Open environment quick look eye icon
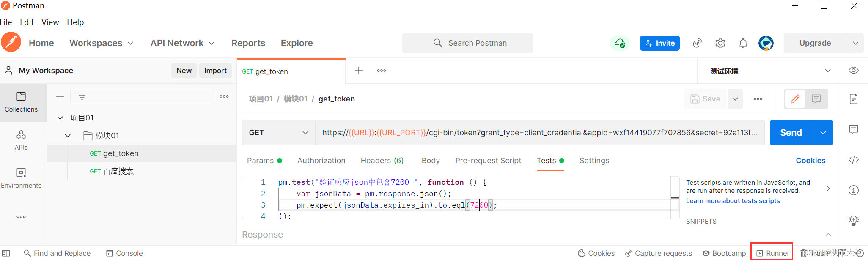 [854, 71]
